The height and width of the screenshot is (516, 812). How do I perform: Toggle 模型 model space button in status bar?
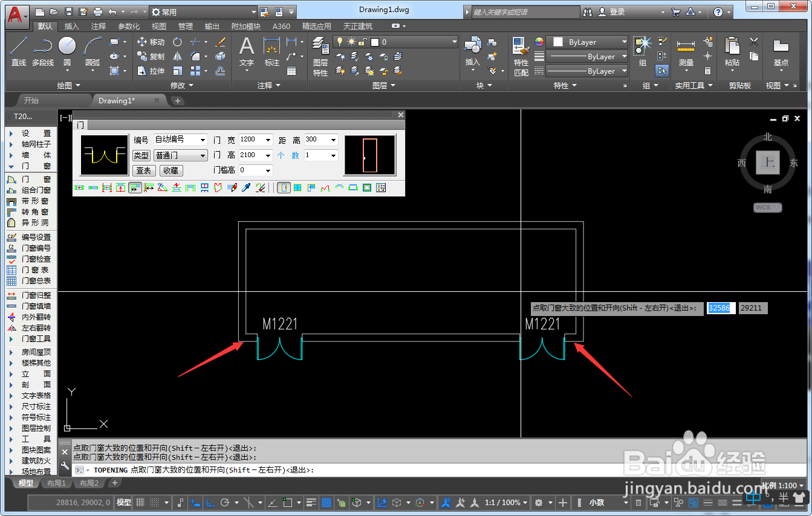pyautogui.click(x=123, y=502)
